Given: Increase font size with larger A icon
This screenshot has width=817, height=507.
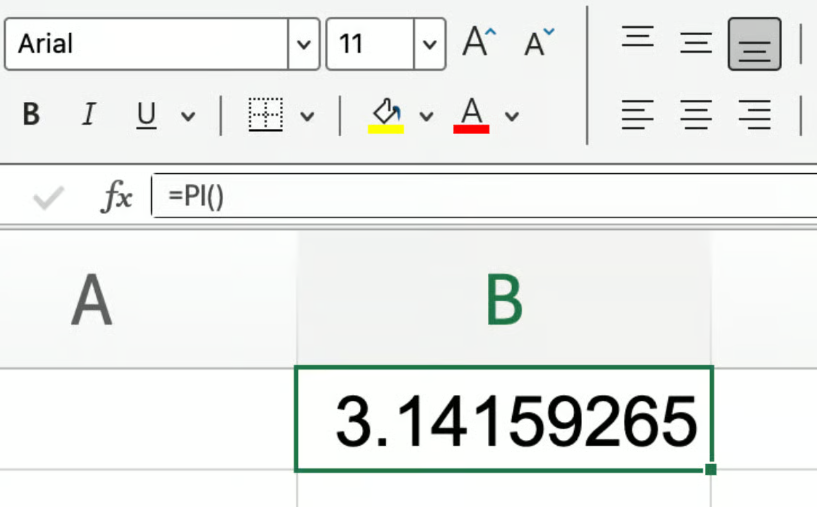Looking at the screenshot, I should click(x=479, y=43).
